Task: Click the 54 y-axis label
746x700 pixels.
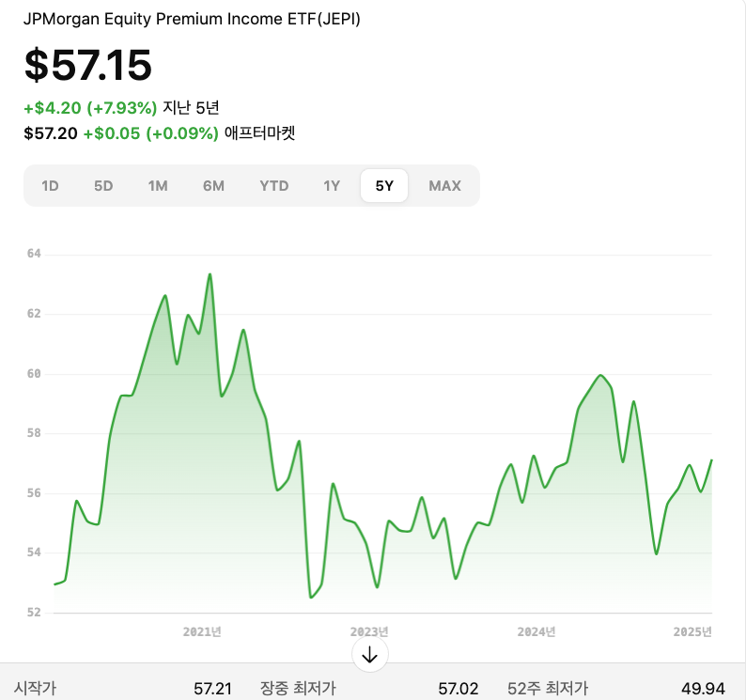Action: coord(34,552)
